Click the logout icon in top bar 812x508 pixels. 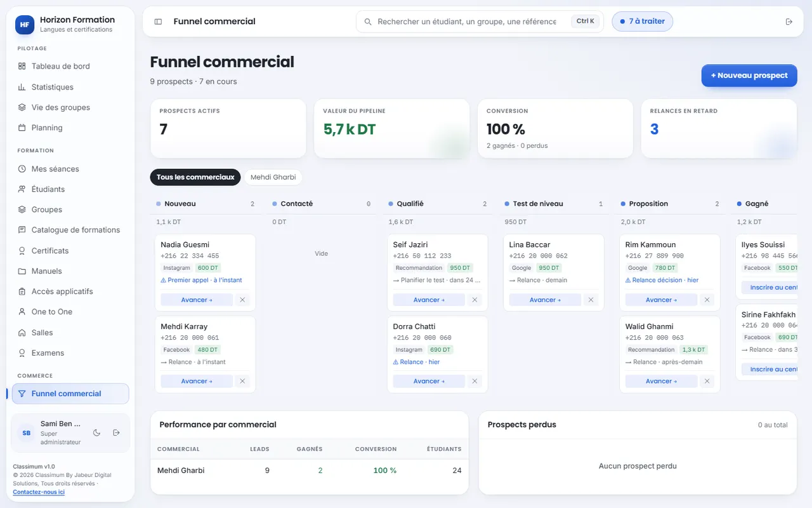coord(789,22)
